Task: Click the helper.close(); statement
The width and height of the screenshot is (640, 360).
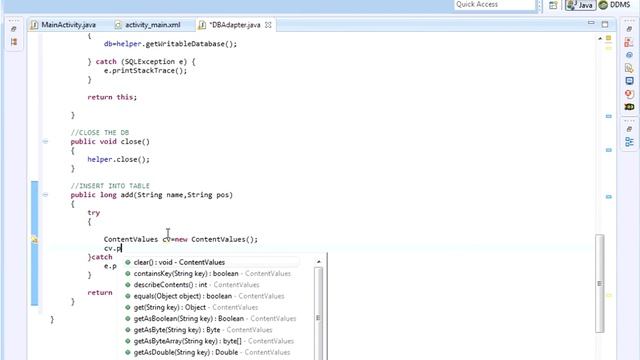Action: pos(118,159)
